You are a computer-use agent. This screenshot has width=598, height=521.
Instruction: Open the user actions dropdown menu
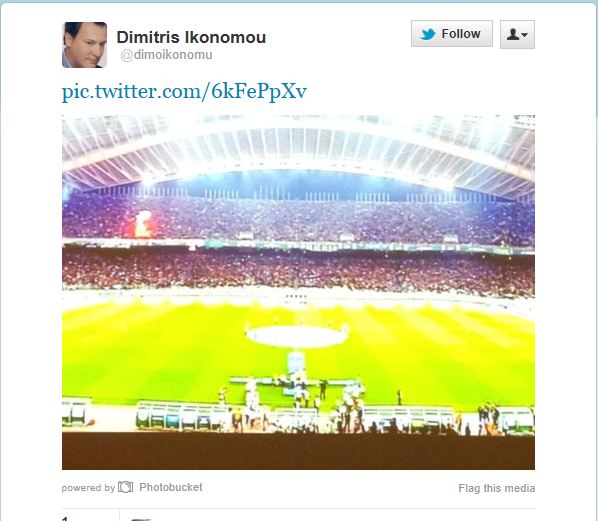(517, 34)
